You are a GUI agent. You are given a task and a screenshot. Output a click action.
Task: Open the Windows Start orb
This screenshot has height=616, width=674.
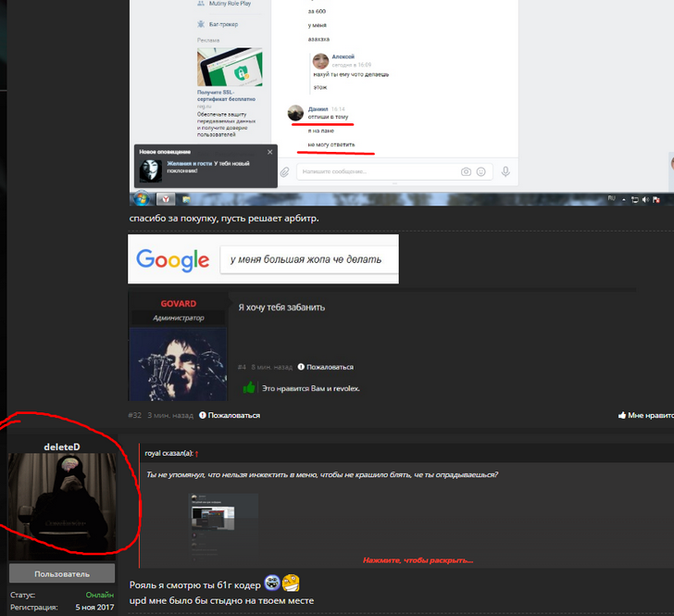141,199
